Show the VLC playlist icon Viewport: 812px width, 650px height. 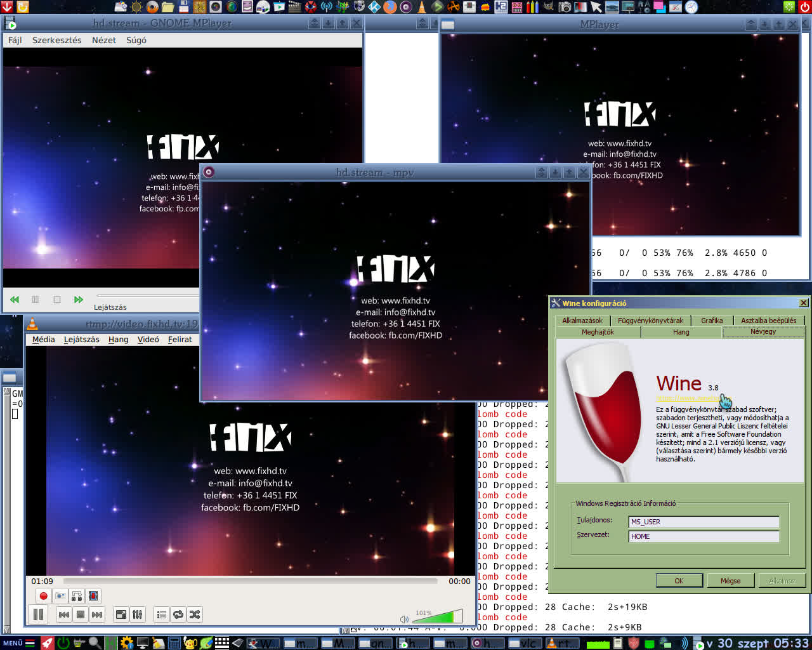(161, 614)
